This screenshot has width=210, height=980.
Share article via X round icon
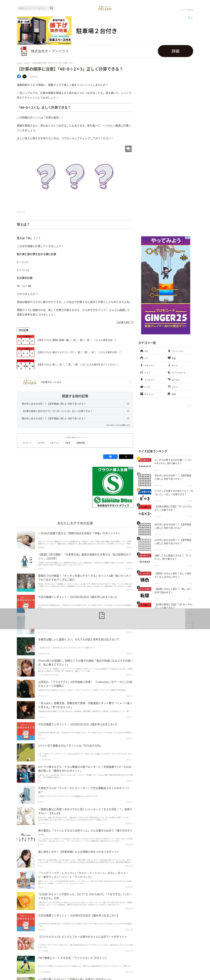(24, 76)
